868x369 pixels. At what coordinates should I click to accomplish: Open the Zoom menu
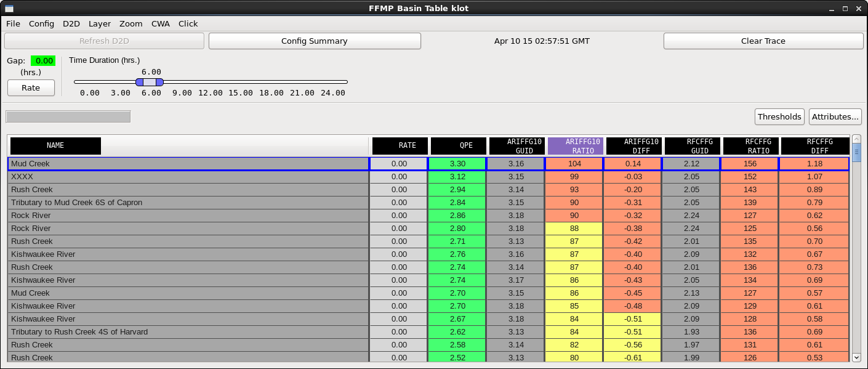[131, 23]
